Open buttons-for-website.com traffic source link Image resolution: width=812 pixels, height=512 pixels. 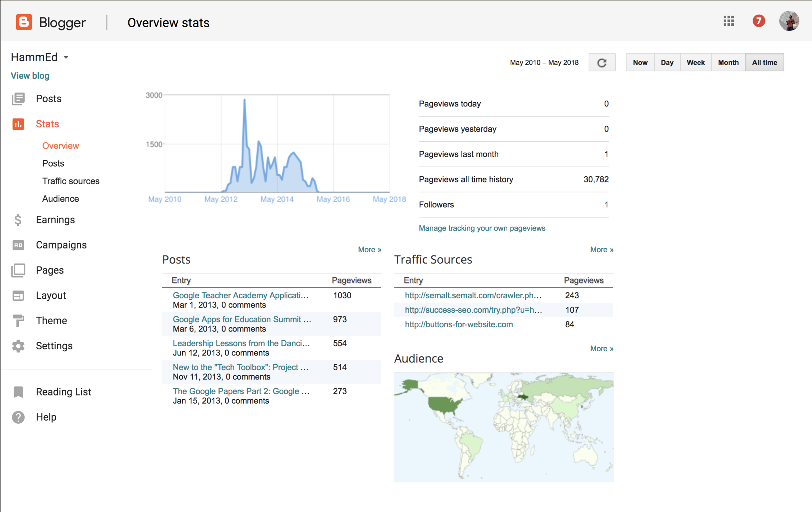point(459,324)
